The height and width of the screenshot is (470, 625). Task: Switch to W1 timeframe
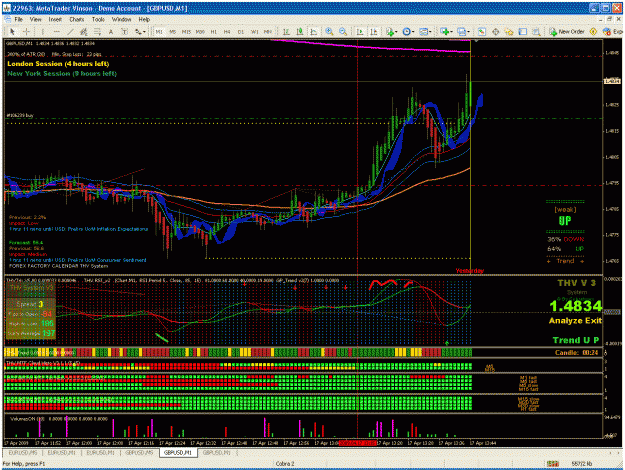click(254, 32)
